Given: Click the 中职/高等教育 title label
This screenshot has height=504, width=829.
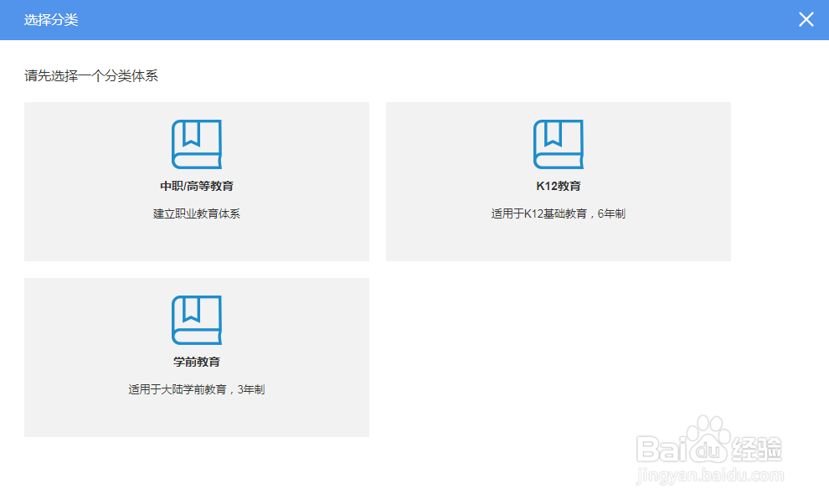Looking at the screenshot, I should click(197, 187).
